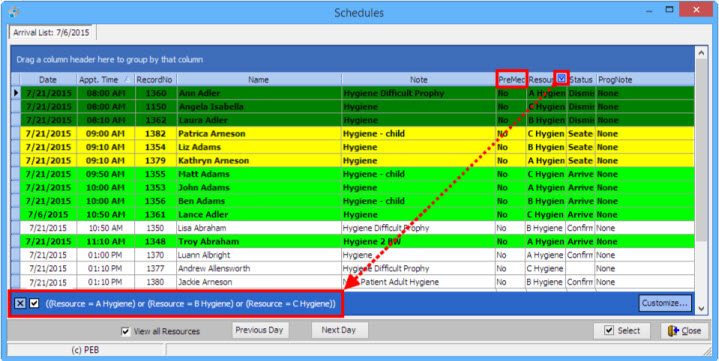
Task: Toggle View all Resources checkbox
Action: coord(126,331)
